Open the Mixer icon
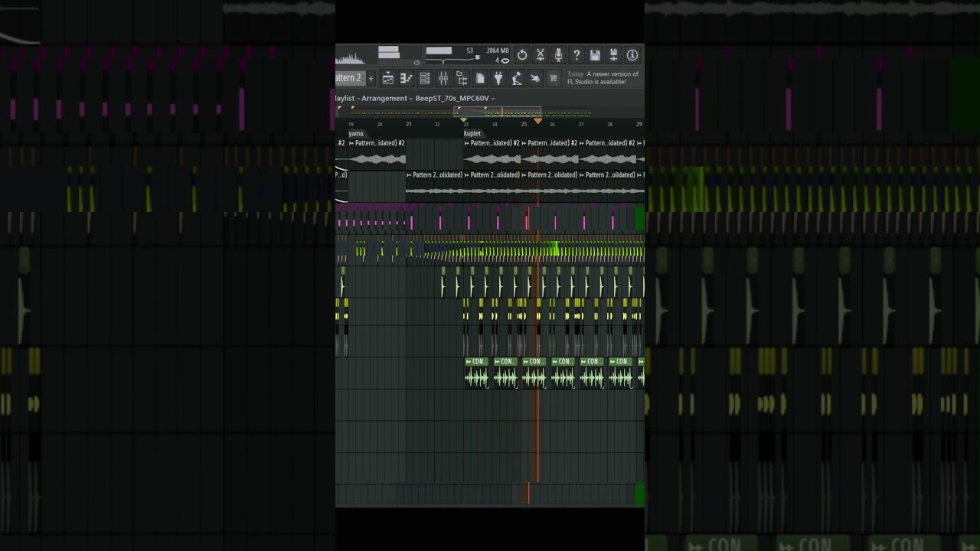The width and height of the screenshot is (980, 551). tap(443, 78)
